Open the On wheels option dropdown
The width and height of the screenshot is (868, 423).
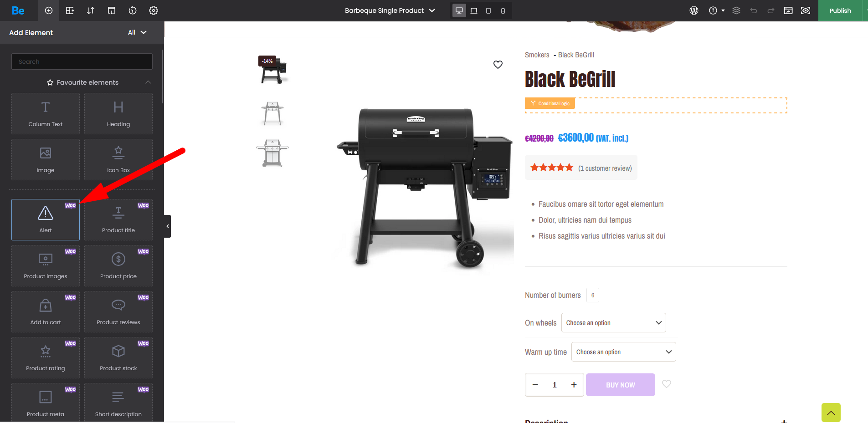(614, 323)
